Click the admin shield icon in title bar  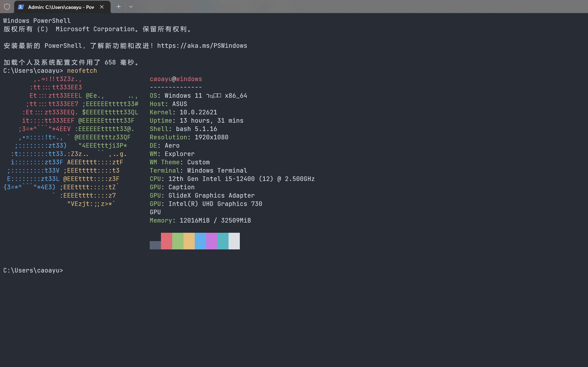(7, 7)
